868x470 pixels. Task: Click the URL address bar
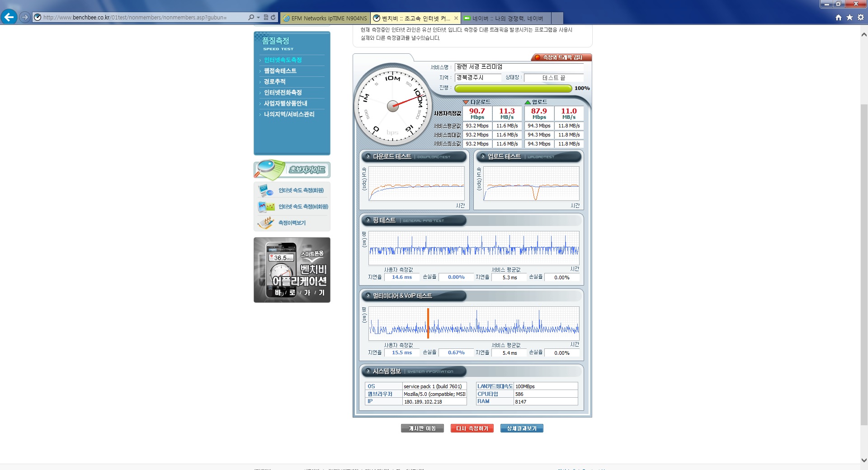tap(145, 17)
